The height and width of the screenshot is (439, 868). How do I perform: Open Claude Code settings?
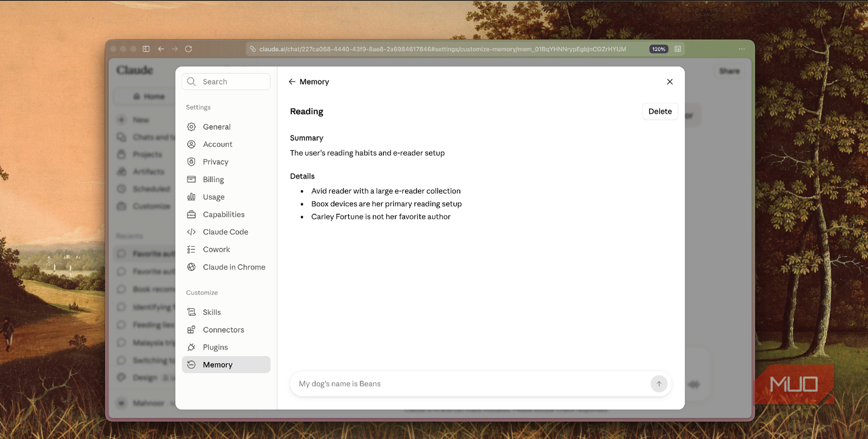coord(226,232)
